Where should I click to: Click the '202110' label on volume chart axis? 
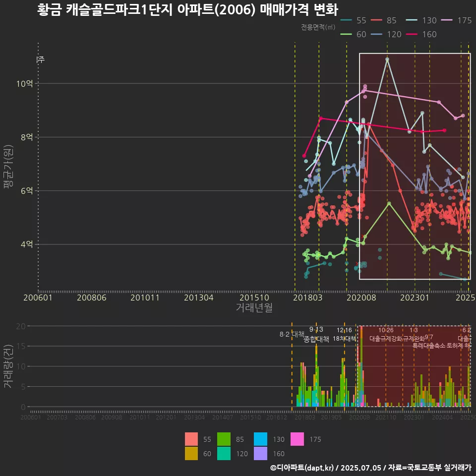tap(386, 417)
